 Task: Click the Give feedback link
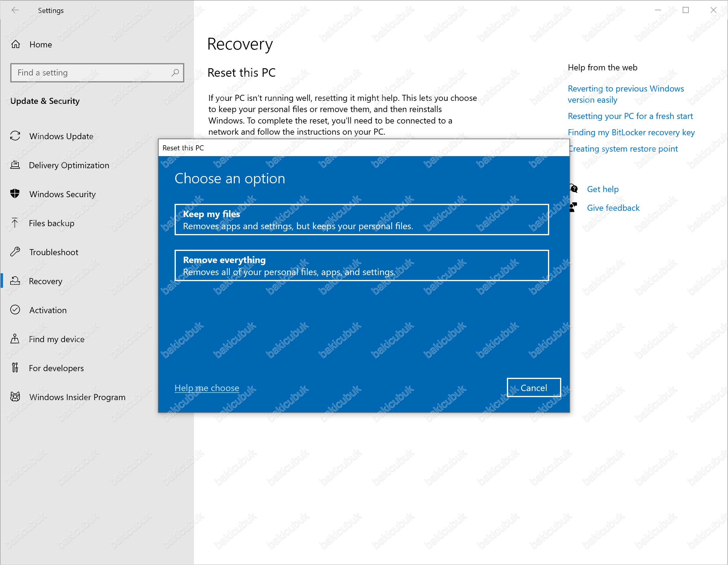pyautogui.click(x=613, y=207)
